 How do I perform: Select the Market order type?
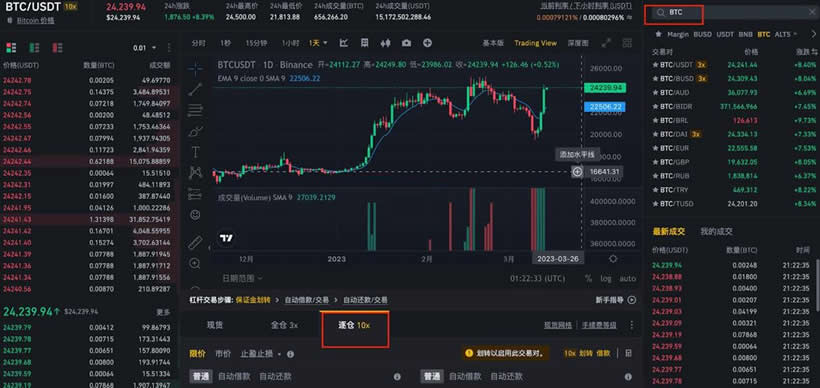click(x=223, y=354)
